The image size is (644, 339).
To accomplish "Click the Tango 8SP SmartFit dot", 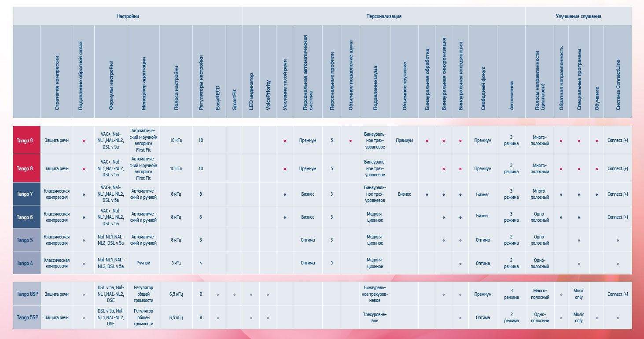I will point(234,294).
